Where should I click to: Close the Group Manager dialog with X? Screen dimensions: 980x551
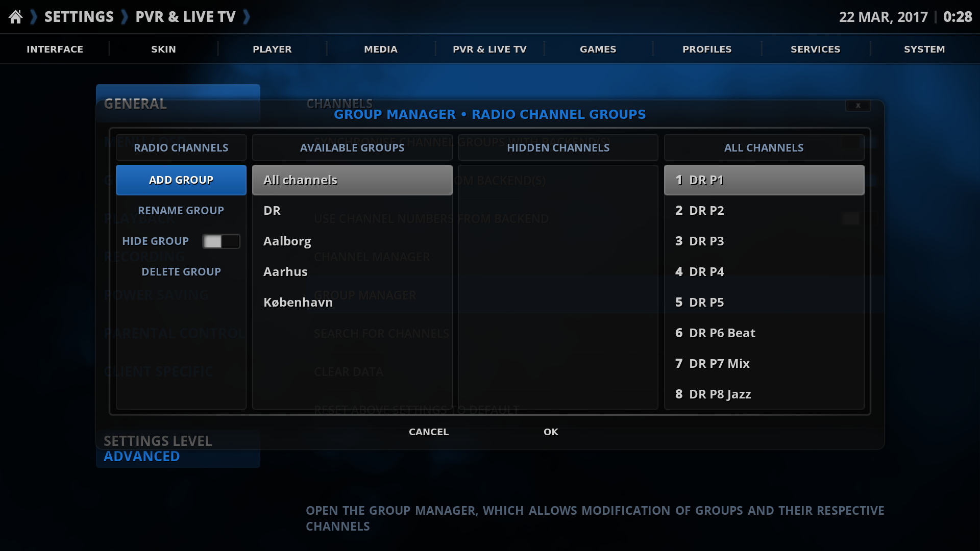[858, 105]
